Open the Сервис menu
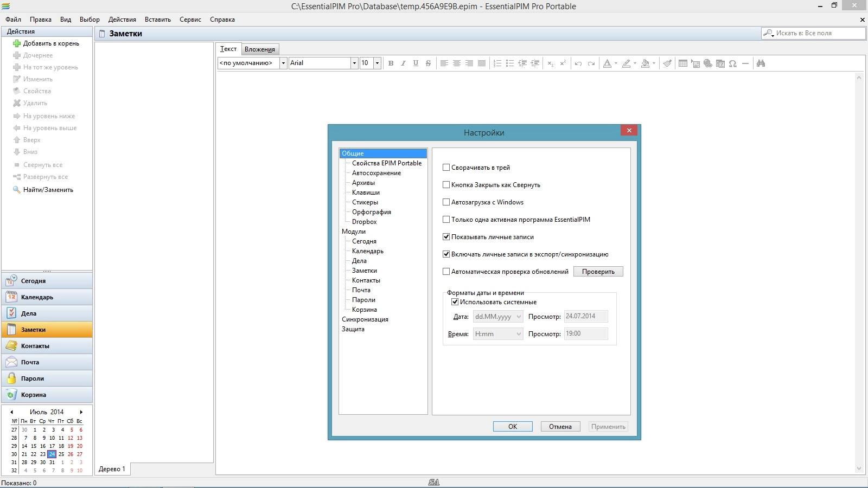 pos(190,20)
